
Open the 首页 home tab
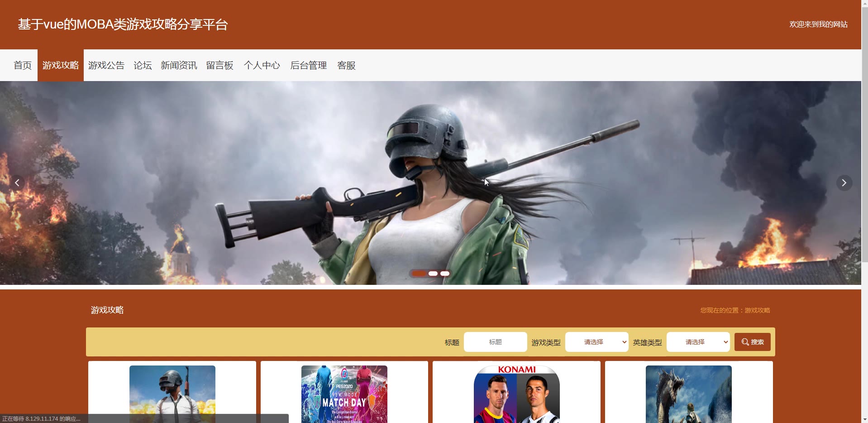23,65
